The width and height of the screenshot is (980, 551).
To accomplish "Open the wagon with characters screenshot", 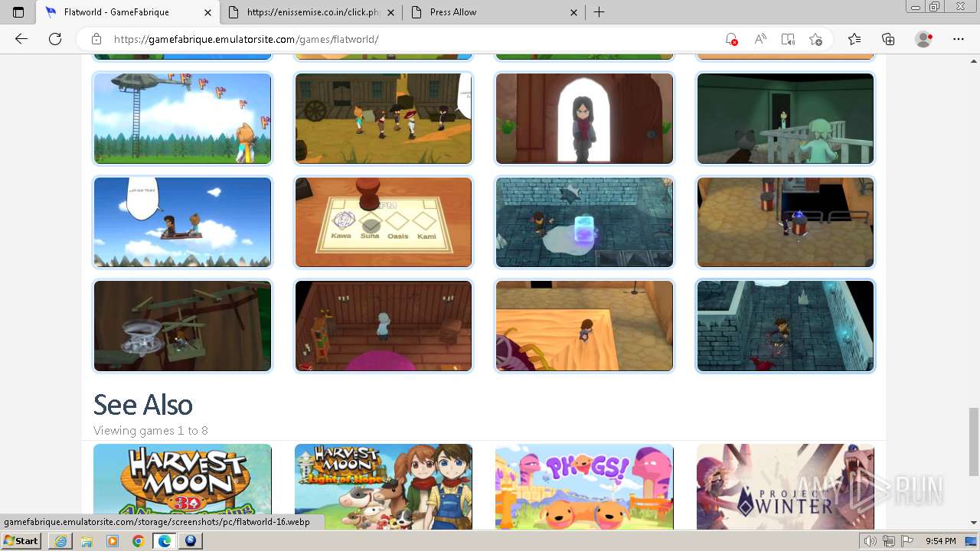I will coord(384,119).
